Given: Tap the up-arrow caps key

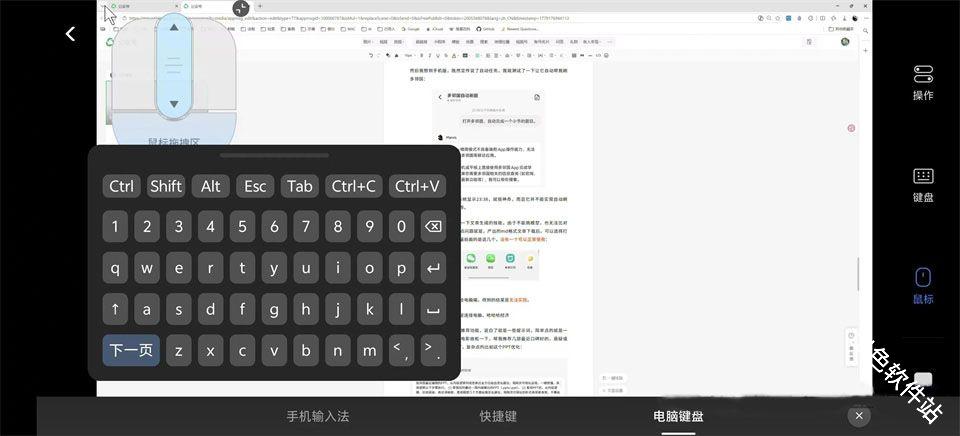Looking at the screenshot, I should [x=114, y=309].
